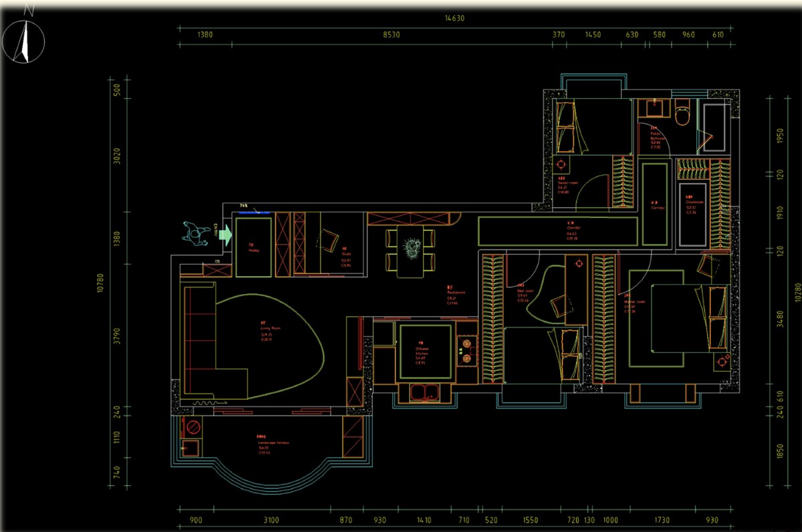Select the plant centerpiece on the dining table
Image resolution: width=802 pixels, height=532 pixels.
pos(412,248)
